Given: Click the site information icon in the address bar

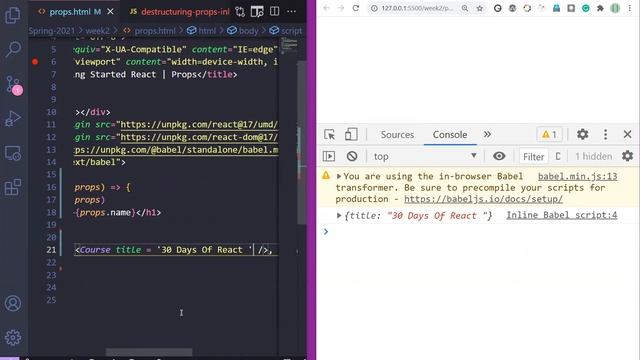Looking at the screenshot, I should (x=374, y=8).
